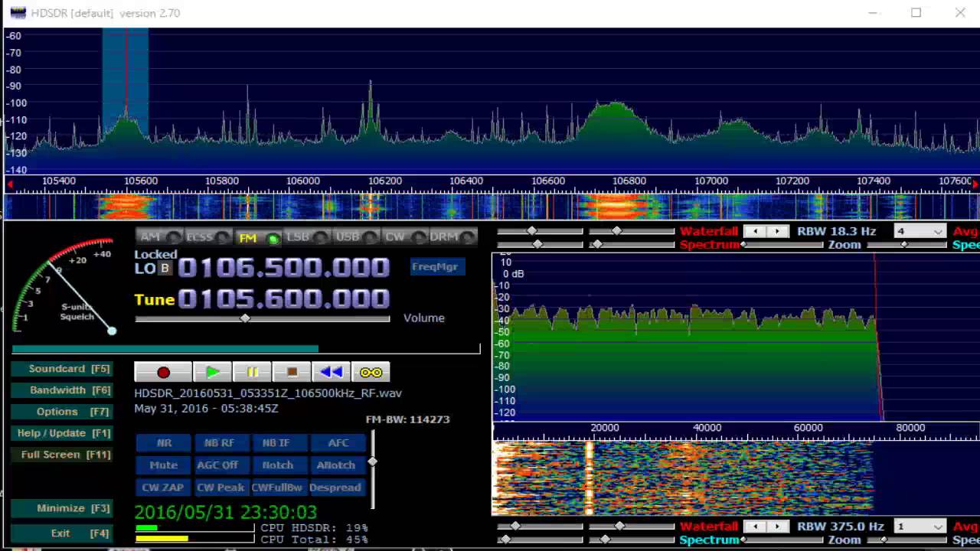
Task: Click the upper red Spectrum label
Action: pyautogui.click(x=709, y=245)
